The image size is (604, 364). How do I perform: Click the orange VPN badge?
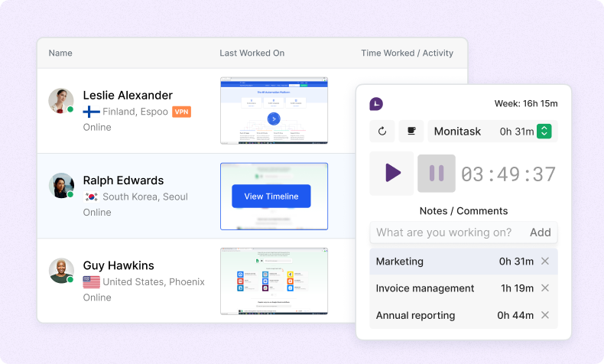(181, 112)
